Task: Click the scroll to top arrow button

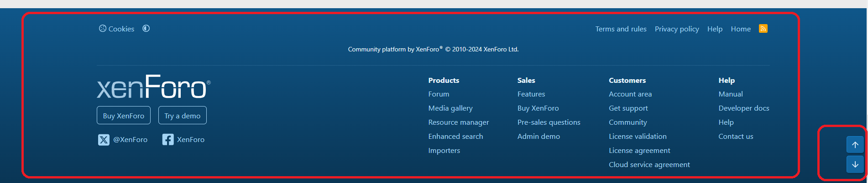Action: 855,145
